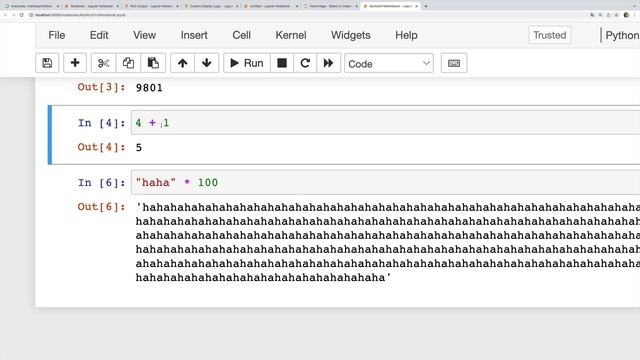
Task: Click into the code cell with "haha" * 100
Action: [x=385, y=182]
